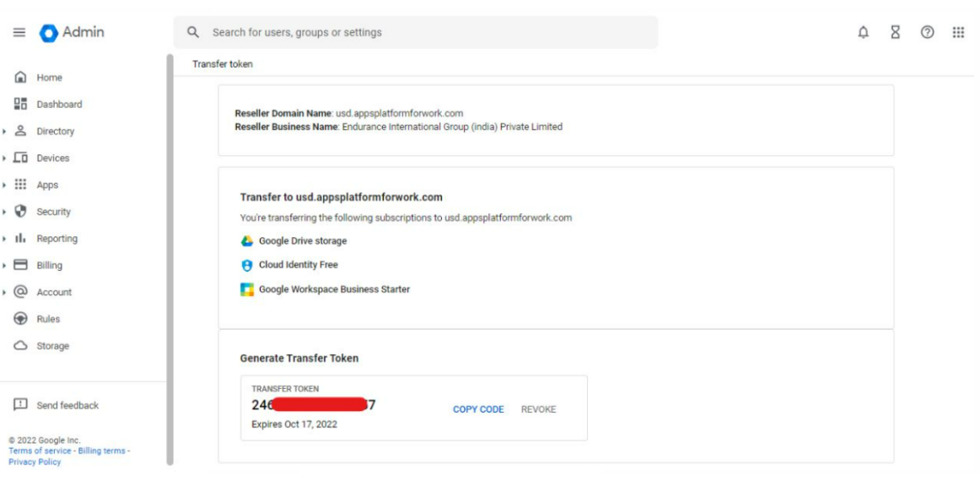Click the Cloud Identity Free label
The height and width of the screenshot is (486, 980).
(298, 265)
